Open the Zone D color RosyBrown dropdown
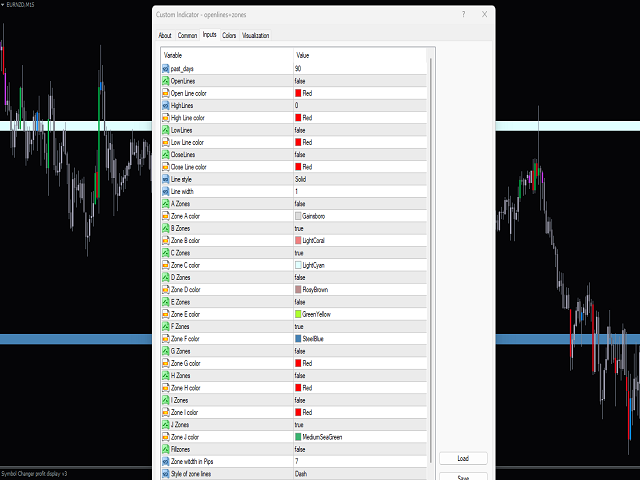This screenshot has width=640, height=480. tap(360, 289)
